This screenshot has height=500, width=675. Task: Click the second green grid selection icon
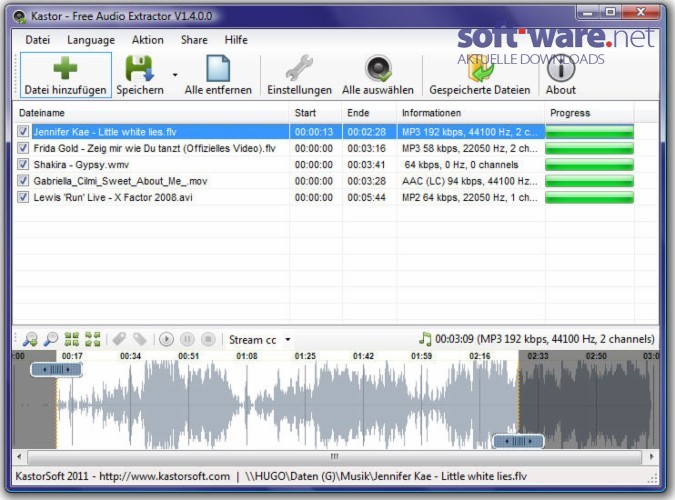(x=93, y=339)
